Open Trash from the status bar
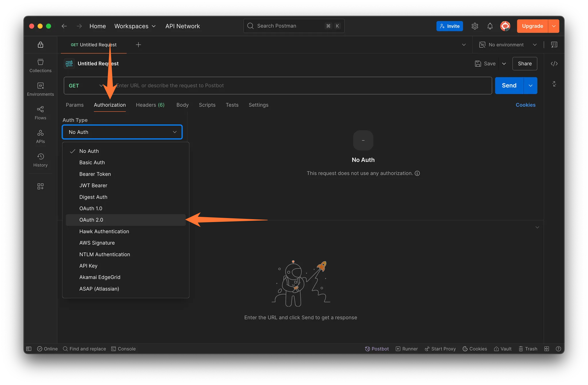This screenshot has width=588, height=385. point(528,349)
